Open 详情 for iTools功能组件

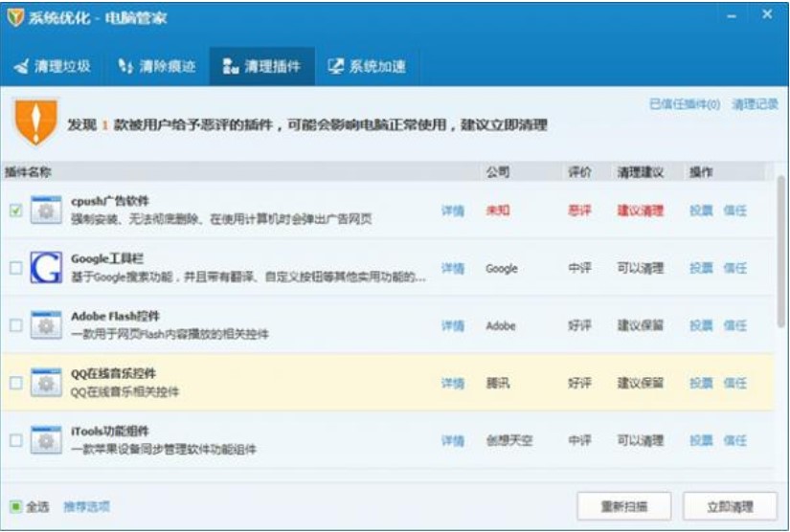coord(452,440)
